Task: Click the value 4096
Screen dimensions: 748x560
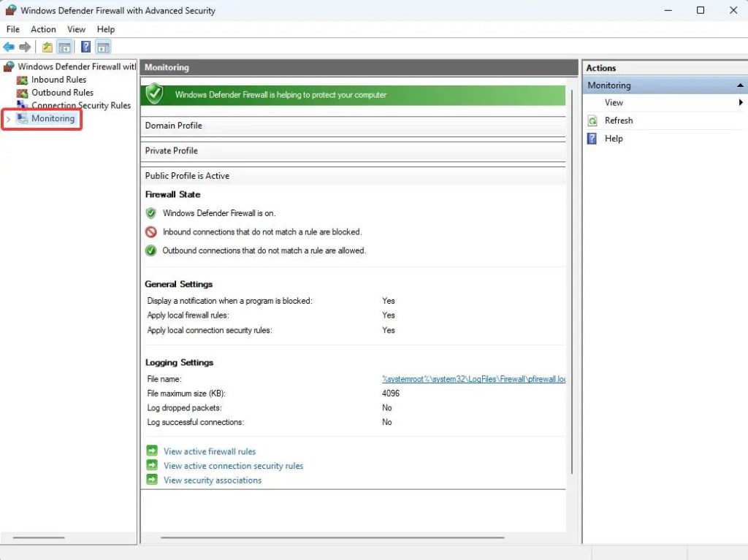Action: click(x=391, y=394)
